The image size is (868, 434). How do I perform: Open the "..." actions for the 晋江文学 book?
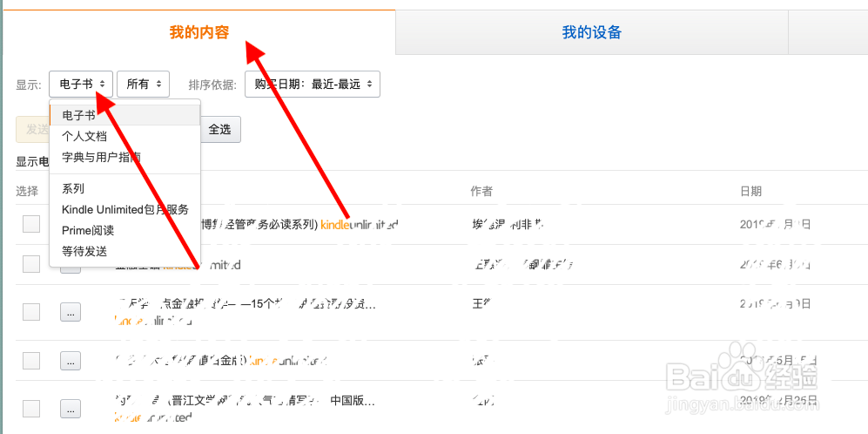click(71, 408)
